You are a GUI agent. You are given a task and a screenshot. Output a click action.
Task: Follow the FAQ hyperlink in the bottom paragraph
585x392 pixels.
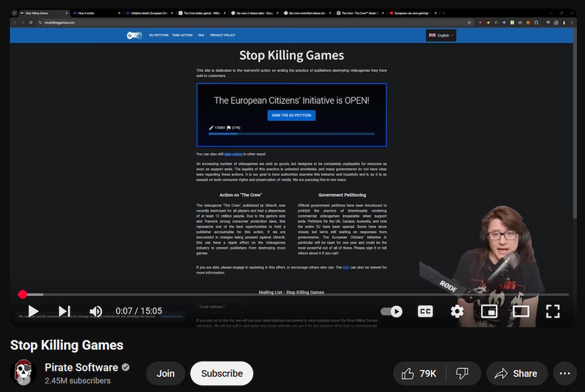click(x=346, y=267)
